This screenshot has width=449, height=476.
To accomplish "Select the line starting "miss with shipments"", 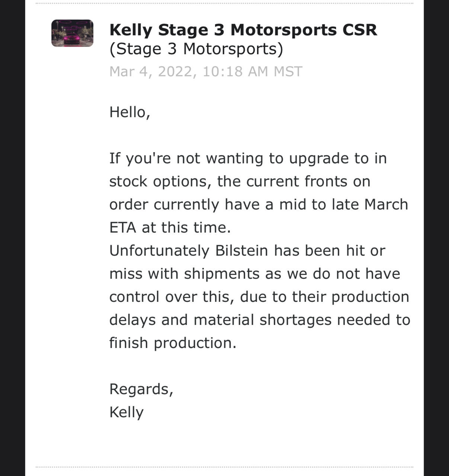I will 255,274.
